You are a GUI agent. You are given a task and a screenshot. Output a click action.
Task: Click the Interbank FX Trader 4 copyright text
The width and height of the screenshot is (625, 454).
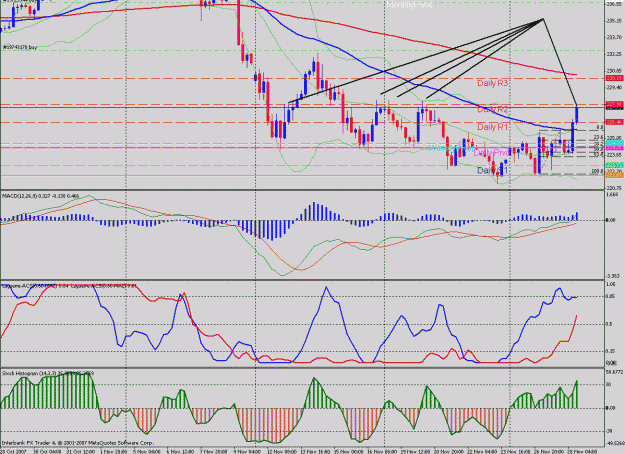pyautogui.click(x=77, y=443)
